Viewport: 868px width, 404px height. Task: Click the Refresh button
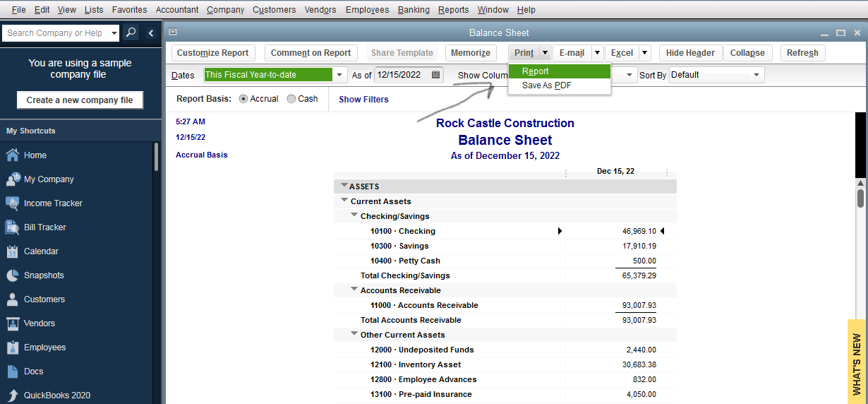click(x=802, y=53)
